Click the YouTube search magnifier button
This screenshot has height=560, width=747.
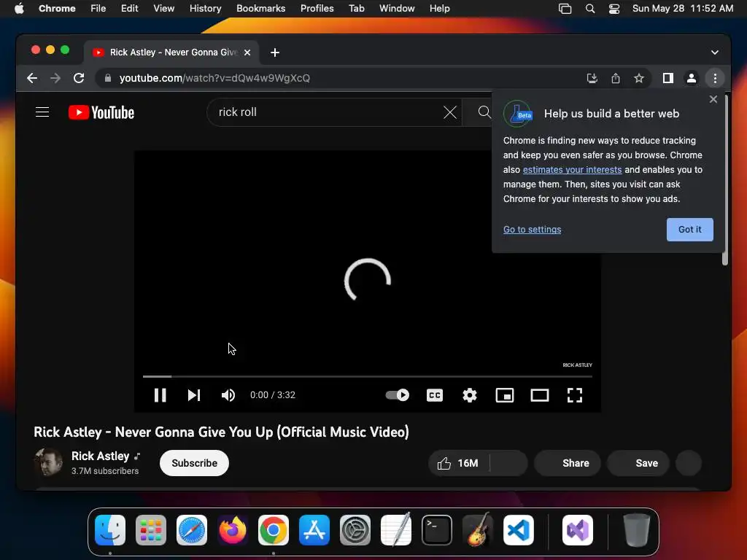484,112
